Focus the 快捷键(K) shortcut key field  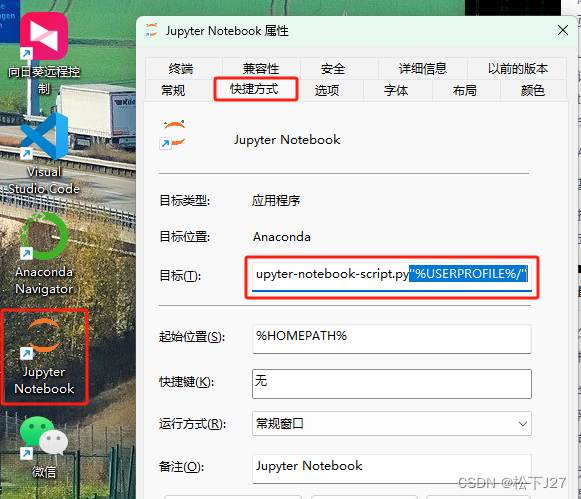click(x=392, y=384)
